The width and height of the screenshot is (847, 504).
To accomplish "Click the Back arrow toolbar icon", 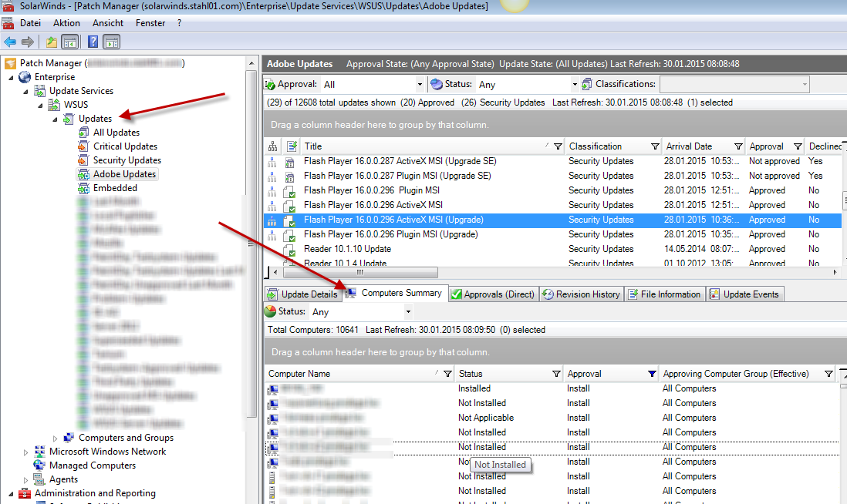I will [10, 42].
